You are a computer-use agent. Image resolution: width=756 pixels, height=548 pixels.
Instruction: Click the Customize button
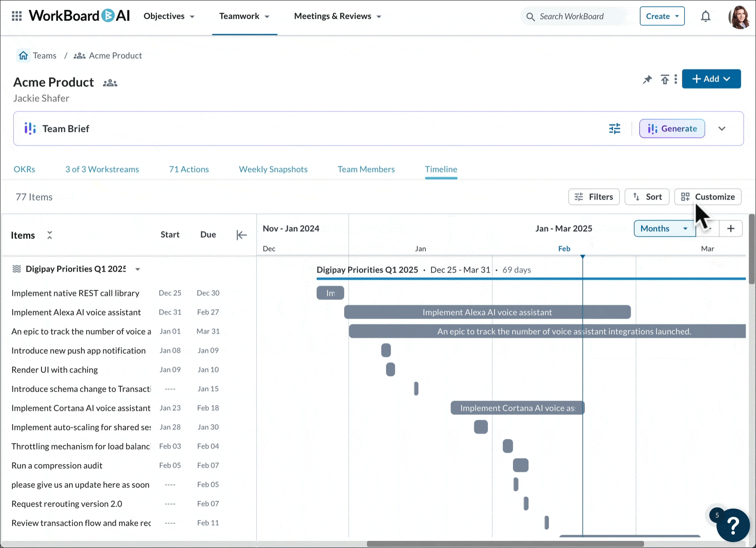pyautogui.click(x=708, y=197)
